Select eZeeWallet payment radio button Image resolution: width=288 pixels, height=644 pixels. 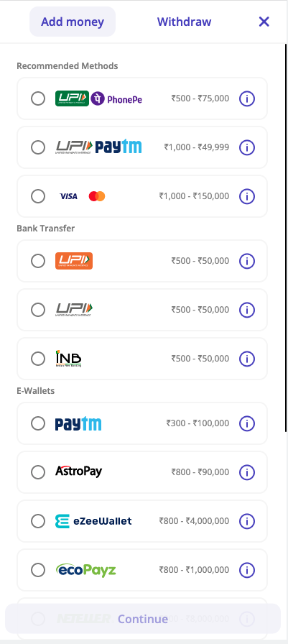point(38,521)
